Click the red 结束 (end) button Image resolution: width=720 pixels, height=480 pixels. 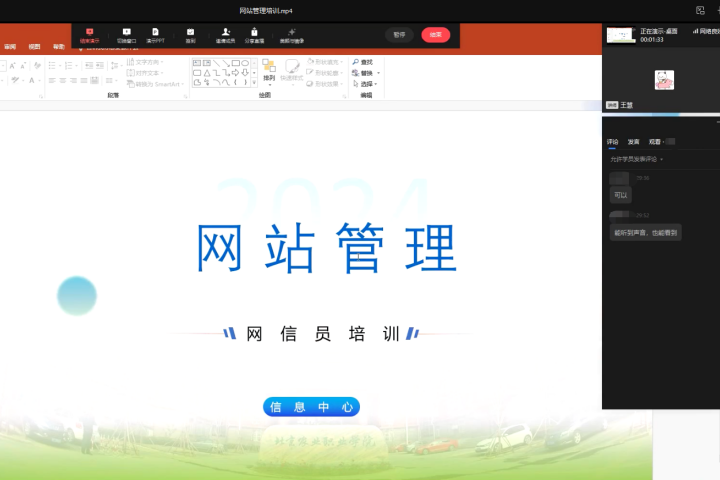coord(435,34)
